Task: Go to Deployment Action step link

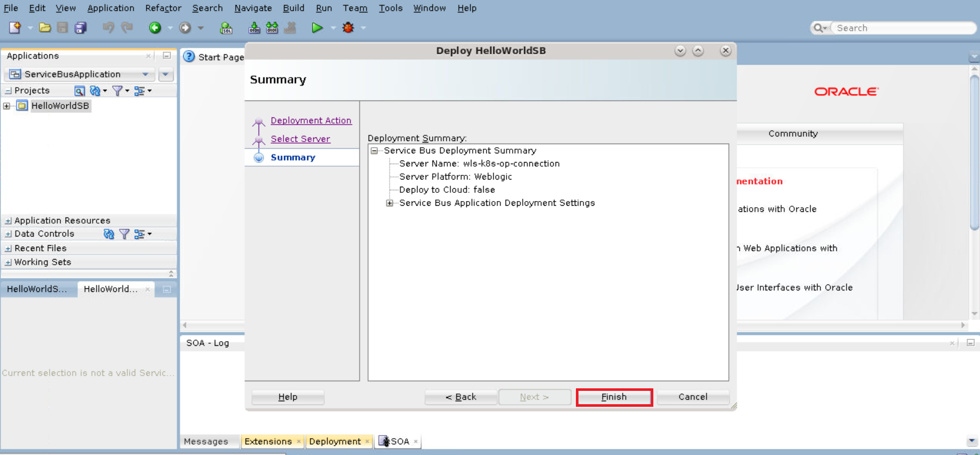Action: [311, 121]
